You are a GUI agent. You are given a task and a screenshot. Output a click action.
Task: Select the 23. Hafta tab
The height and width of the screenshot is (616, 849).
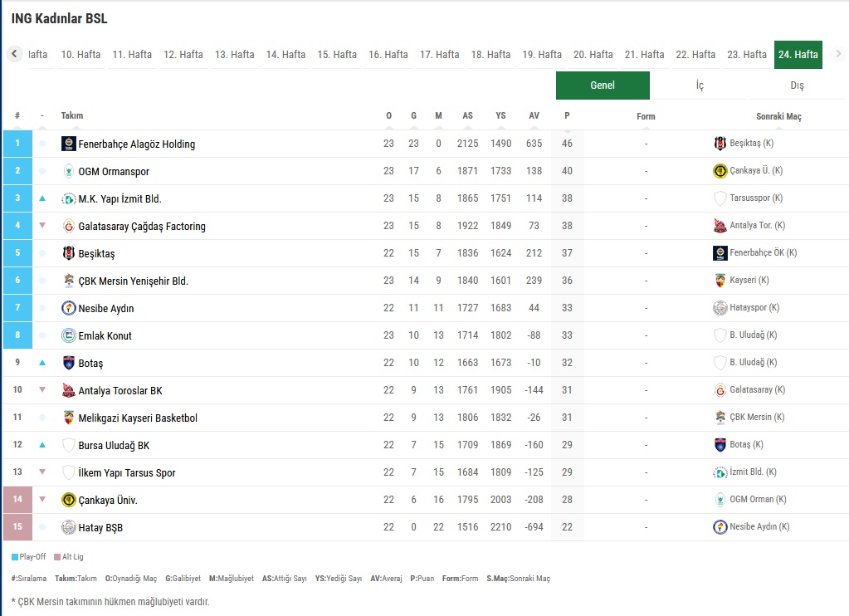pos(747,55)
